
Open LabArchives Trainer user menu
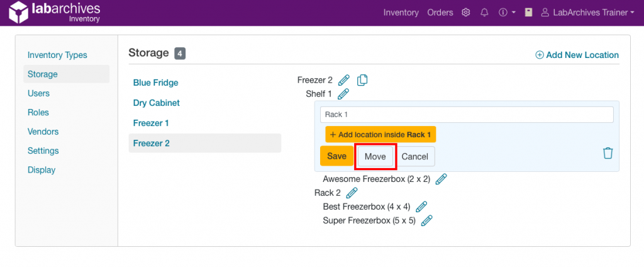[x=587, y=13]
